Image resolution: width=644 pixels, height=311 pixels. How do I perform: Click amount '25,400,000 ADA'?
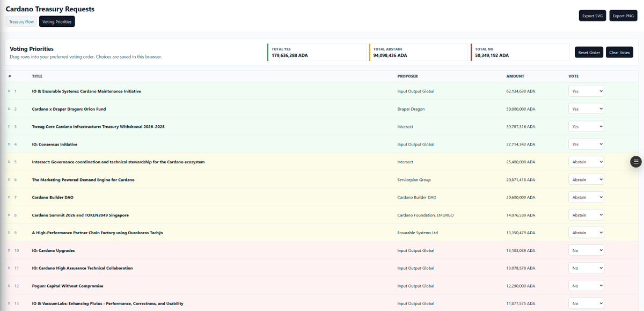click(521, 162)
